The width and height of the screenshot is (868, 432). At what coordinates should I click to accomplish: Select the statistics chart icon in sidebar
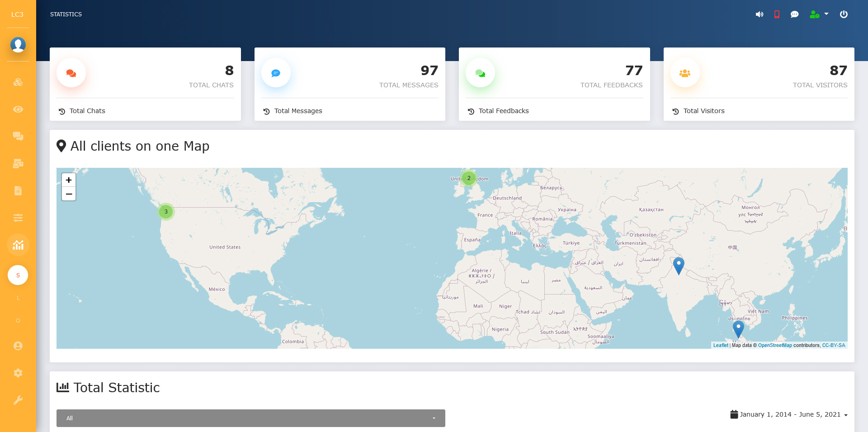(x=18, y=245)
